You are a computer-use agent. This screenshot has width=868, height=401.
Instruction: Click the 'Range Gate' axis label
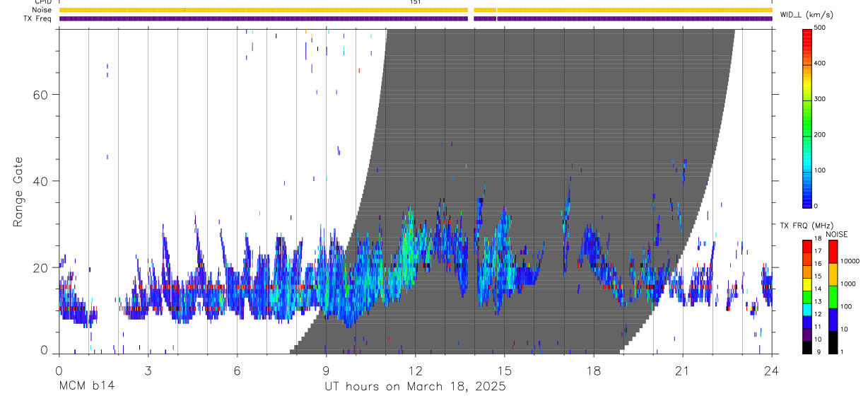point(19,192)
